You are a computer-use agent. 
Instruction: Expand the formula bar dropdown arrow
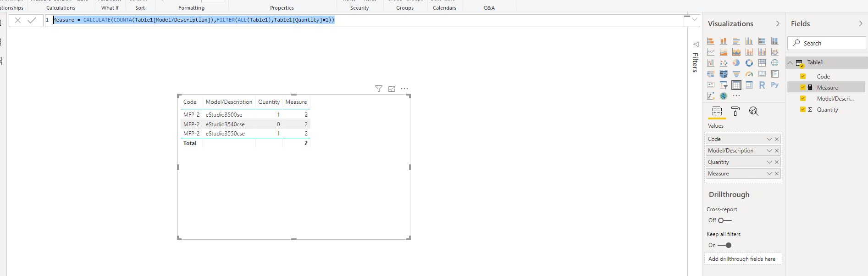(x=695, y=19)
